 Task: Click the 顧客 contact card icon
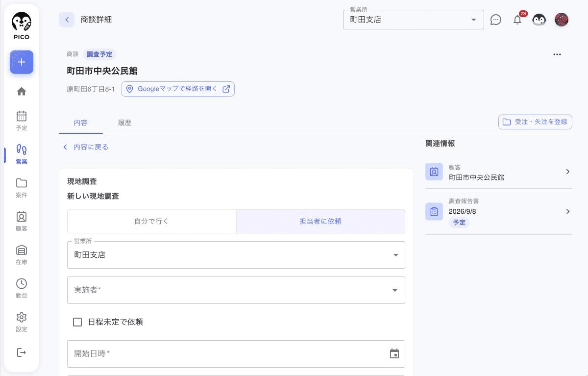(434, 172)
